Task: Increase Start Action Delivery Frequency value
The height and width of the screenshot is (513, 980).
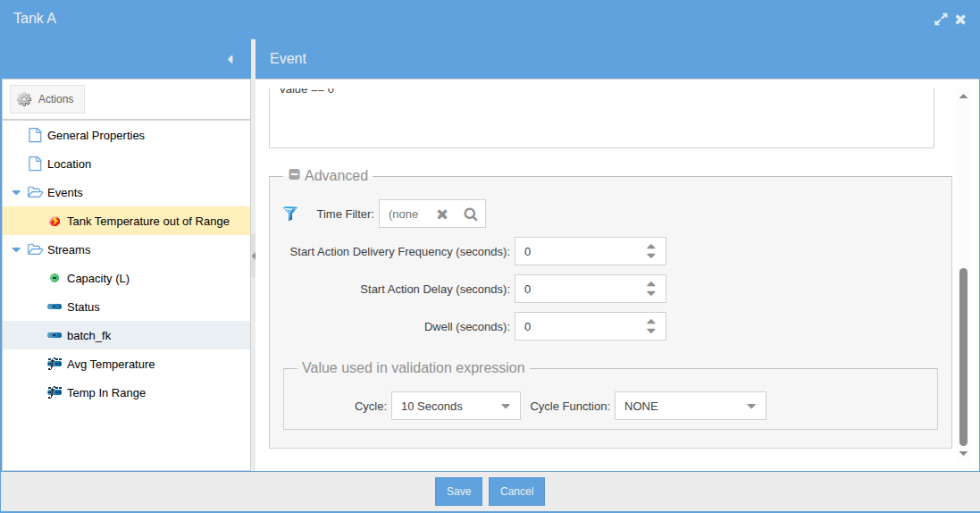Action: (651, 247)
